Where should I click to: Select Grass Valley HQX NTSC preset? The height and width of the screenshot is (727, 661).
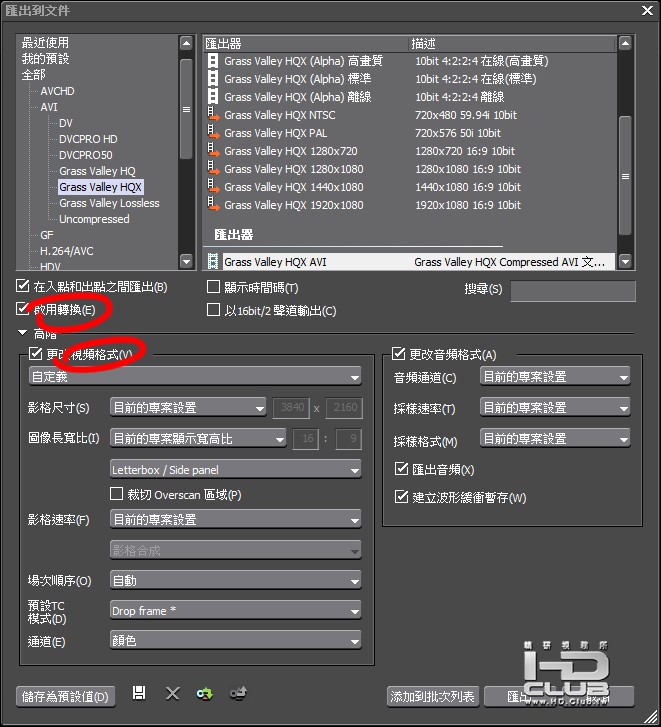[x=410, y=115]
